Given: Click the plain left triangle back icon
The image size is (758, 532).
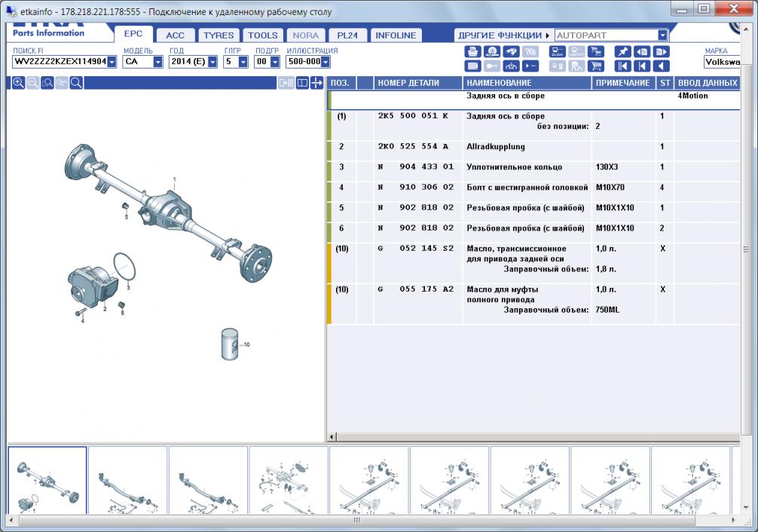Looking at the screenshot, I should pos(661,66).
